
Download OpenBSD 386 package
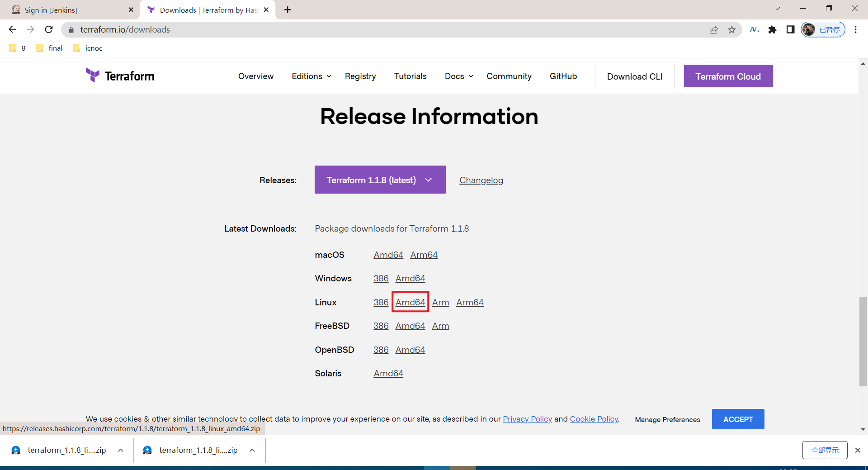(381, 350)
